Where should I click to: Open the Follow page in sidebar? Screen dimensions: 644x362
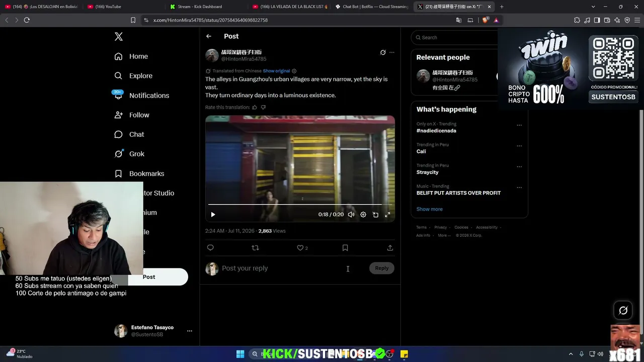(x=132, y=115)
